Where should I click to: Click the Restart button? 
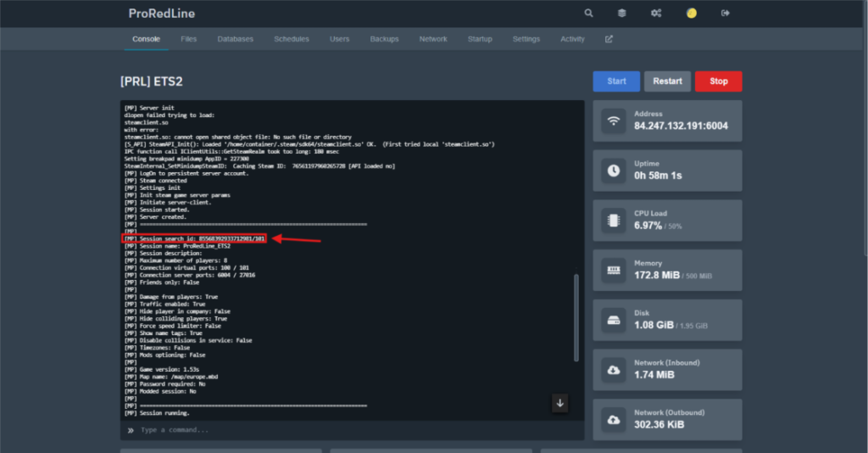(x=667, y=81)
